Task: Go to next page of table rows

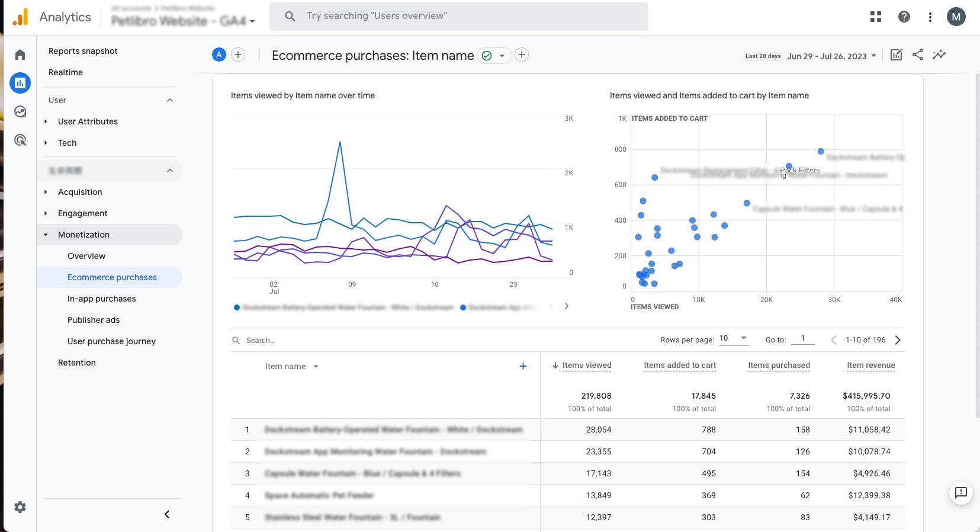Action: click(898, 340)
